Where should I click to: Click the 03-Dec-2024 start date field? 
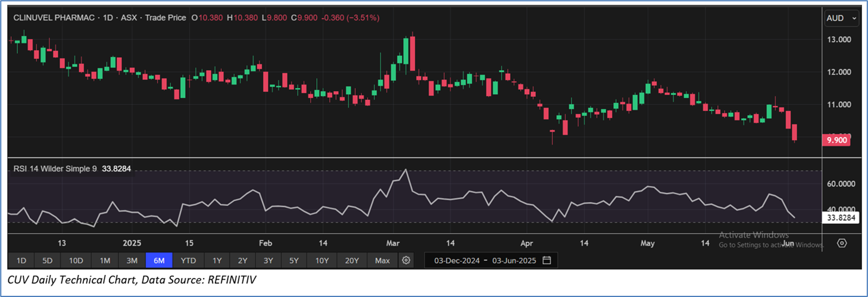[x=456, y=261]
